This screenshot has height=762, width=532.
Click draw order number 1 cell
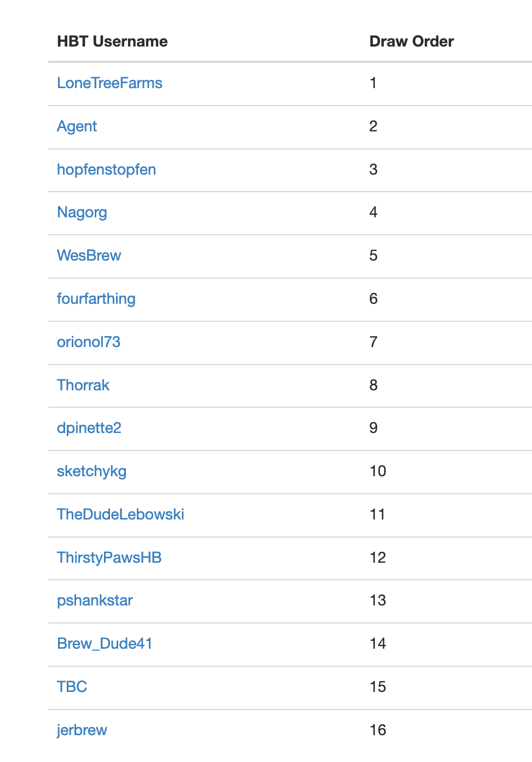373,83
